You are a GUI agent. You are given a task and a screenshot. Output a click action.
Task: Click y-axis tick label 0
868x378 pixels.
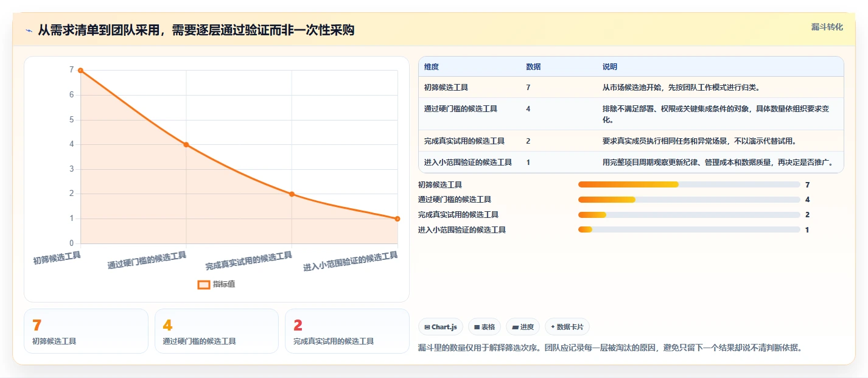pos(71,243)
